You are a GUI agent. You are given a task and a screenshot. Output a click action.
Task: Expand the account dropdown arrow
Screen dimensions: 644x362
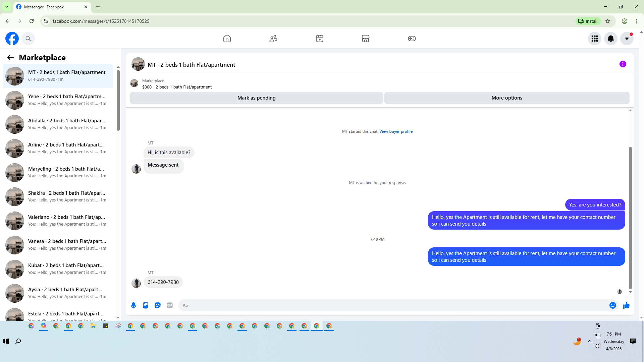click(627, 39)
